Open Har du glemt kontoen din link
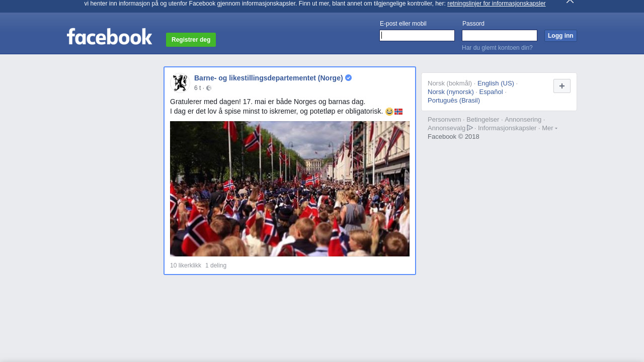 pyautogui.click(x=497, y=48)
